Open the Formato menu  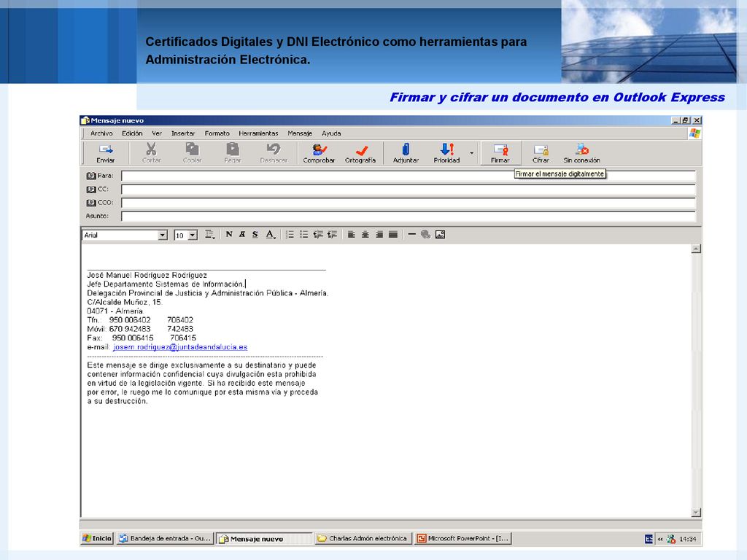click(217, 133)
